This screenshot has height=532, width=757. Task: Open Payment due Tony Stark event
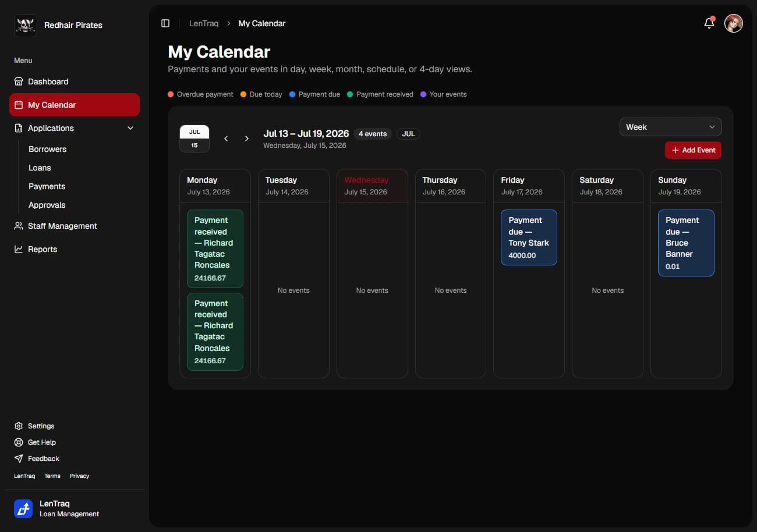[x=529, y=237]
